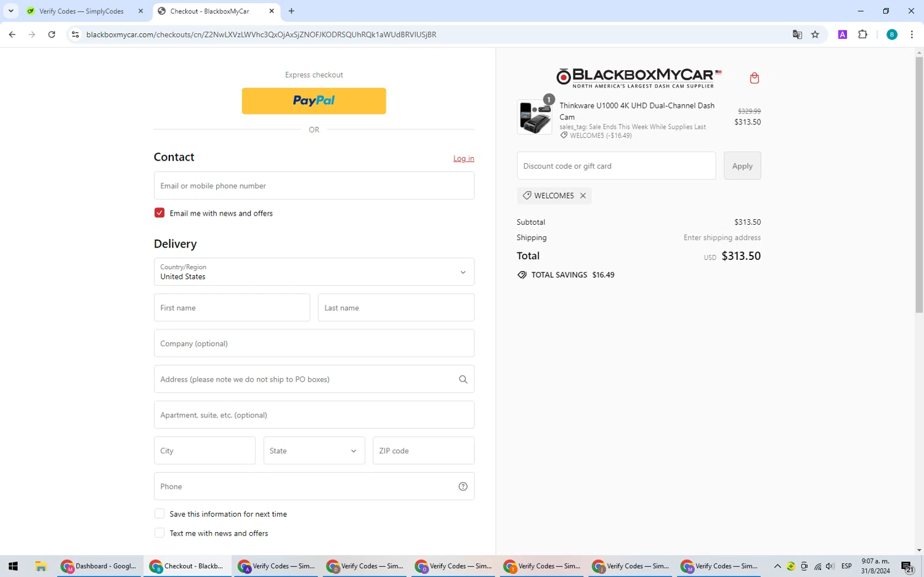Viewport: 924px width, 577px height.
Task: Open Windows Start menu
Action: (x=13, y=566)
